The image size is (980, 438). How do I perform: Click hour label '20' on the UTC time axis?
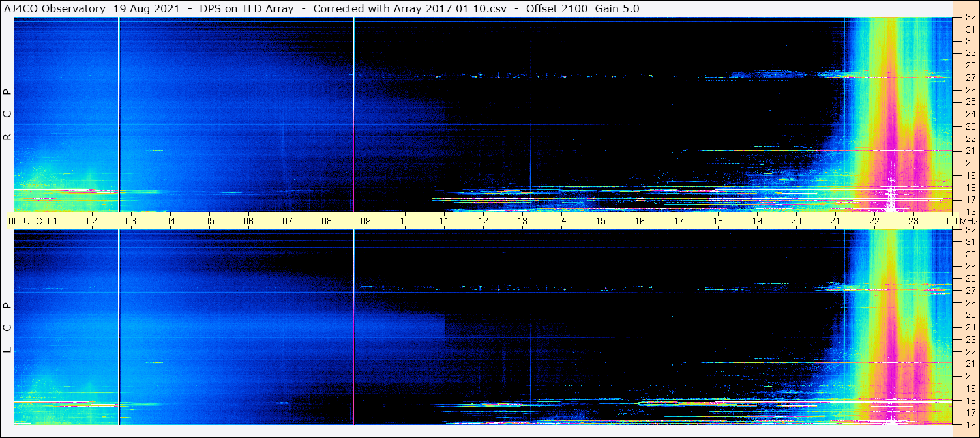point(796,221)
